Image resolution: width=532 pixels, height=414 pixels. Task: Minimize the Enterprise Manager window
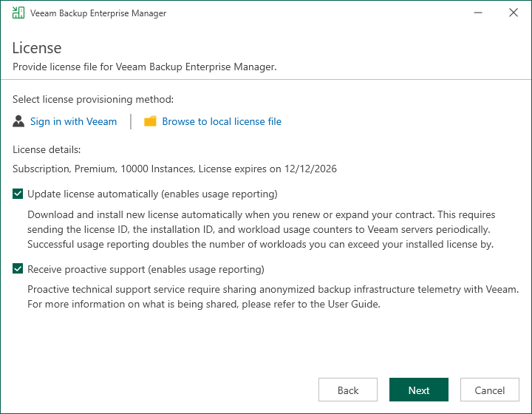tap(473, 13)
